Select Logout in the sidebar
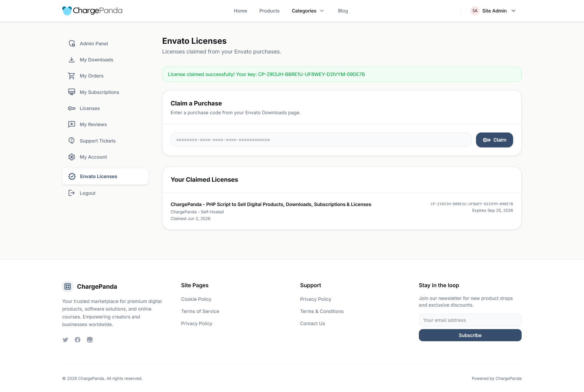The width and height of the screenshot is (584, 392). (x=105, y=193)
